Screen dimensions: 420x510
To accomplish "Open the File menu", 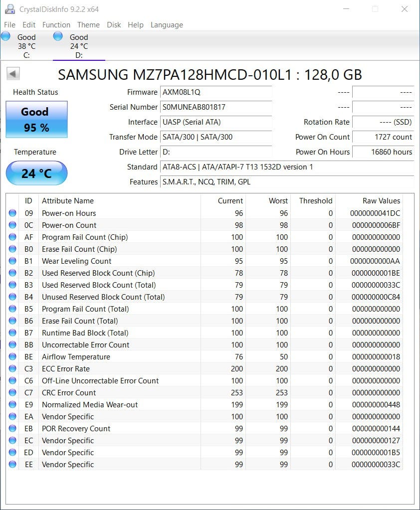I will (x=9, y=25).
